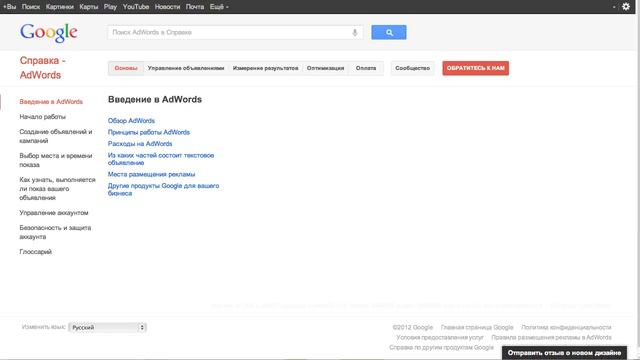Select the Оптимизация tab
640x360 pixels.
(325, 68)
